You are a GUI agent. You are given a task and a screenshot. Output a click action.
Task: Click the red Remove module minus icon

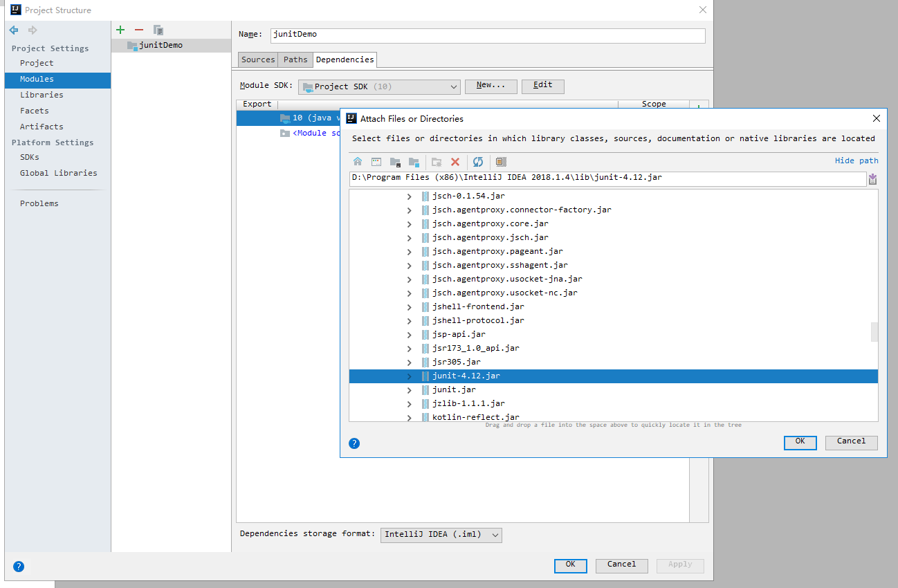[139, 30]
